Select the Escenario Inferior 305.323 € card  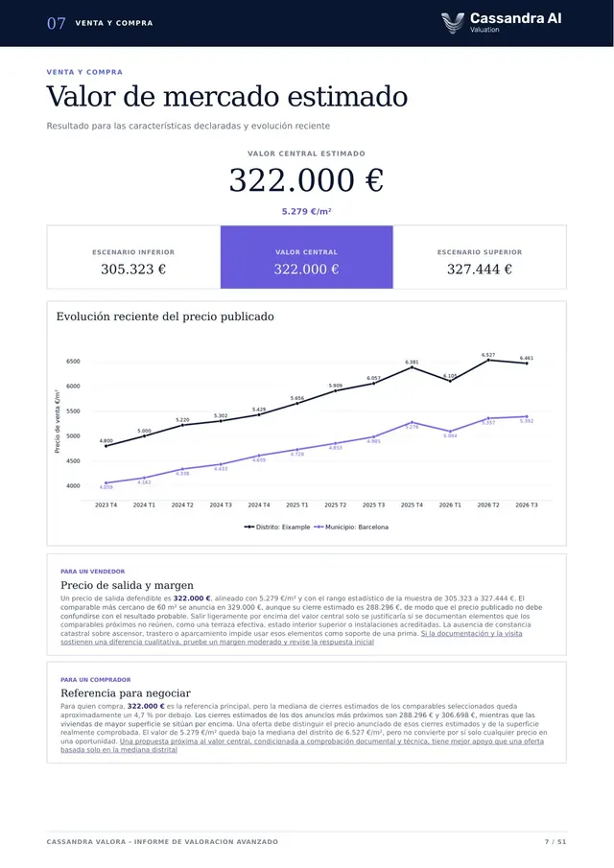[133, 257]
